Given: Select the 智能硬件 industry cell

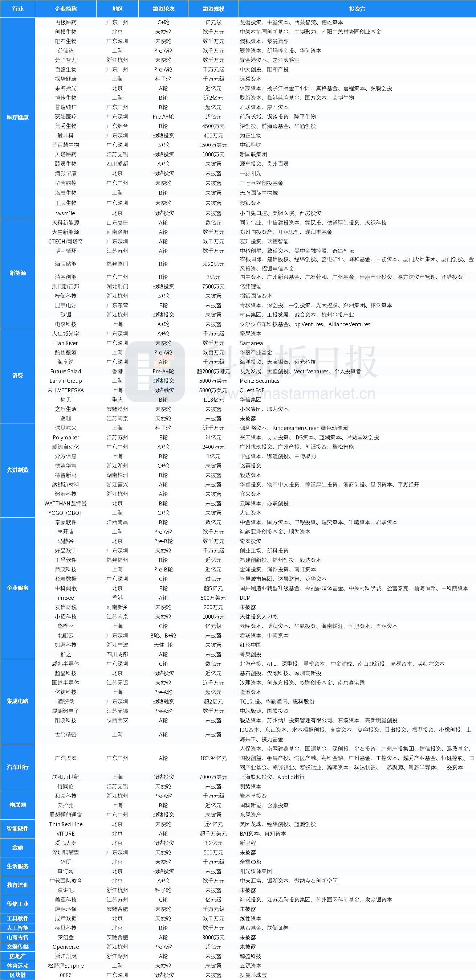Looking at the screenshot, I should [x=17, y=829].
